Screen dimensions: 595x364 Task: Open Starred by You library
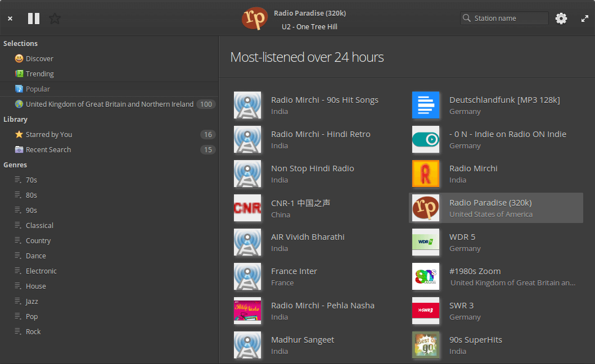(x=109, y=134)
